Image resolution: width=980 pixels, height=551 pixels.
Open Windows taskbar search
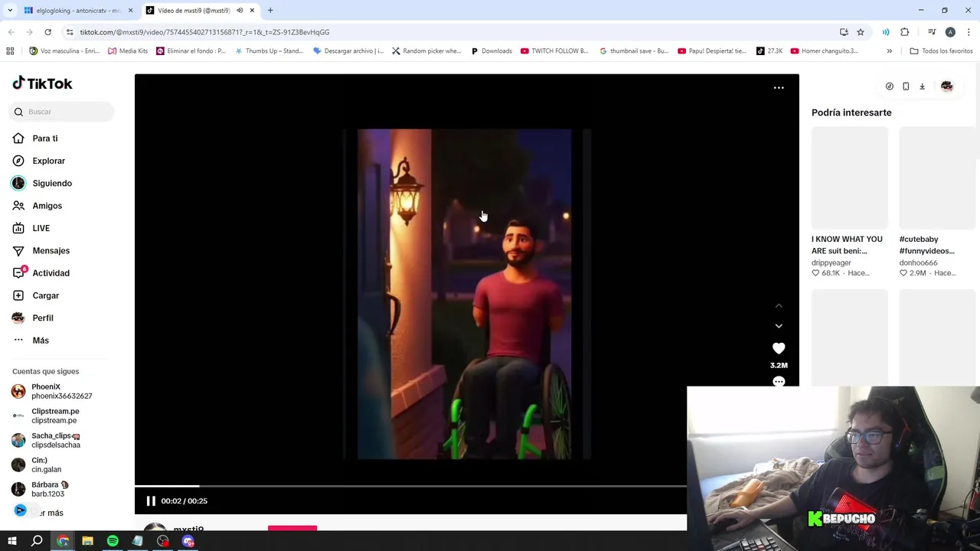(37, 541)
